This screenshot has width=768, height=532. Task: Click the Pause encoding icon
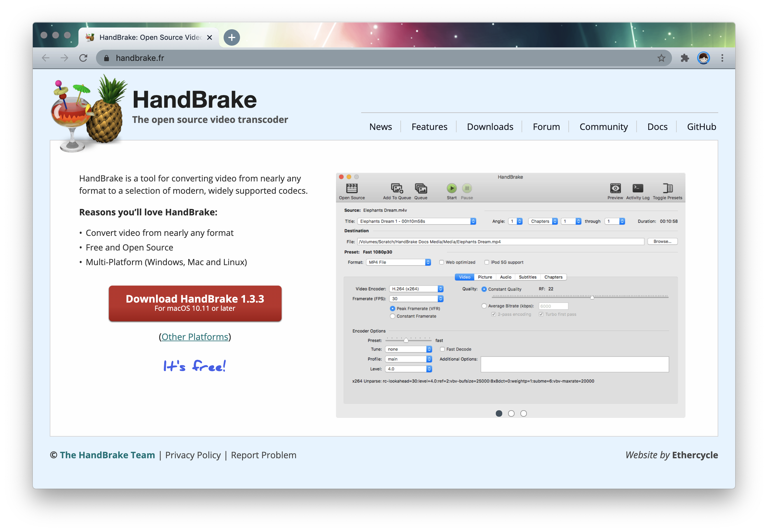[467, 188]
